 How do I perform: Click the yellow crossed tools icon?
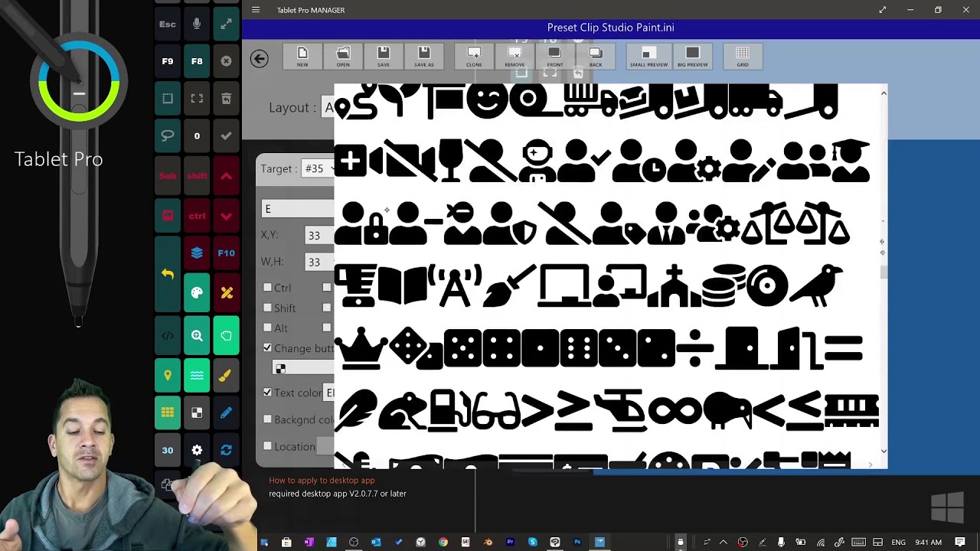tap(226, 292)
